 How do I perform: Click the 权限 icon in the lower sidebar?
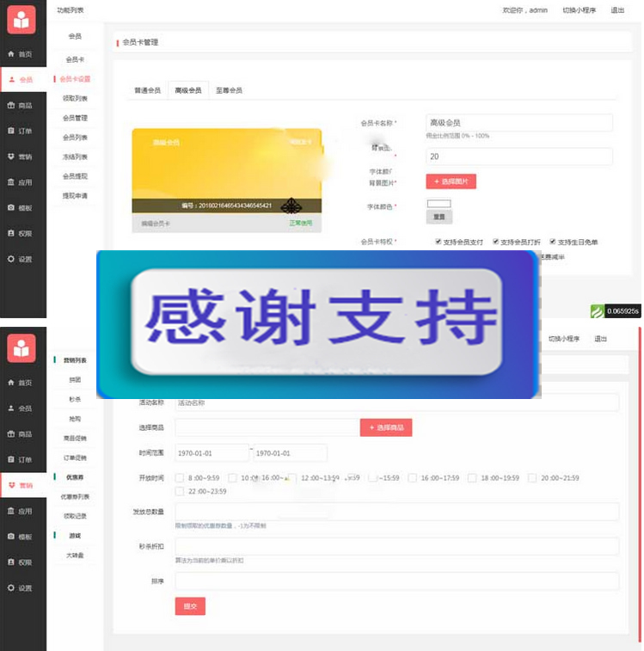(x=11, y=563)
